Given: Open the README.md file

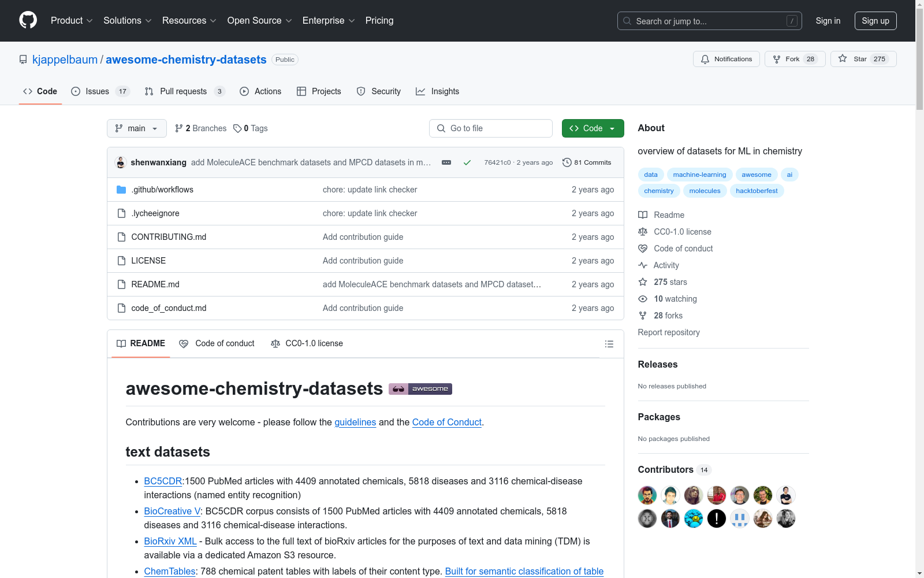Looking at the screenshot, I should click(155, 284).
